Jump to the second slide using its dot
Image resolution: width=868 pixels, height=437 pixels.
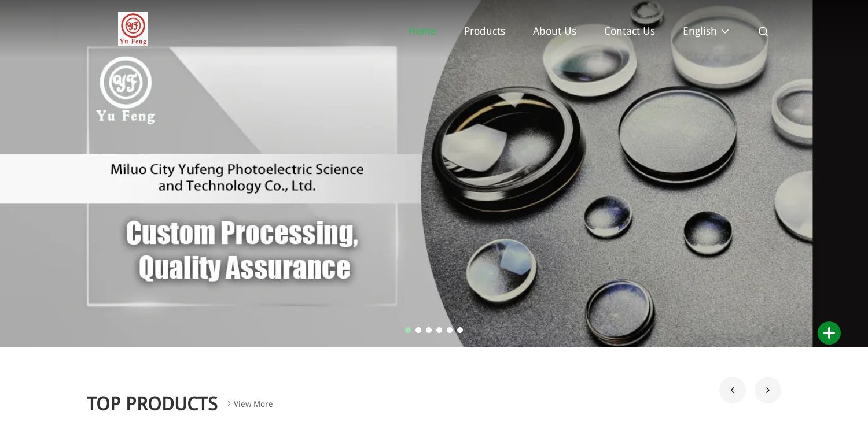point(418,330)
